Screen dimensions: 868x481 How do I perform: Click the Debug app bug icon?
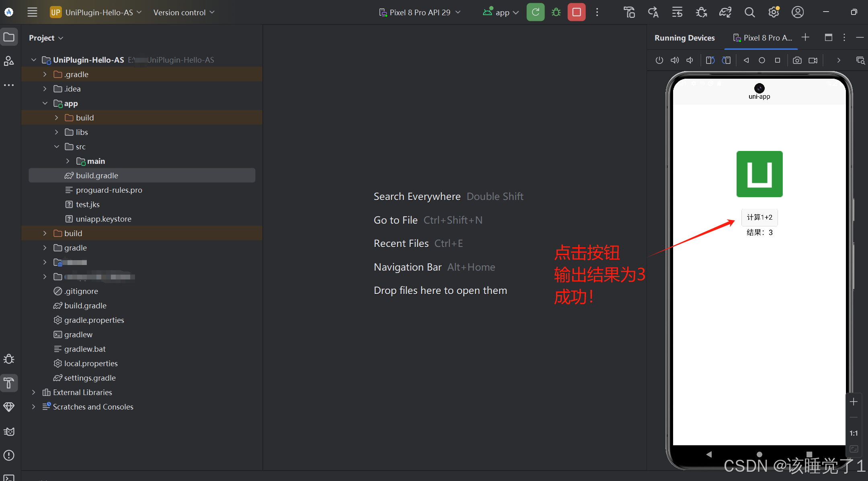click(x=556, y=12)
